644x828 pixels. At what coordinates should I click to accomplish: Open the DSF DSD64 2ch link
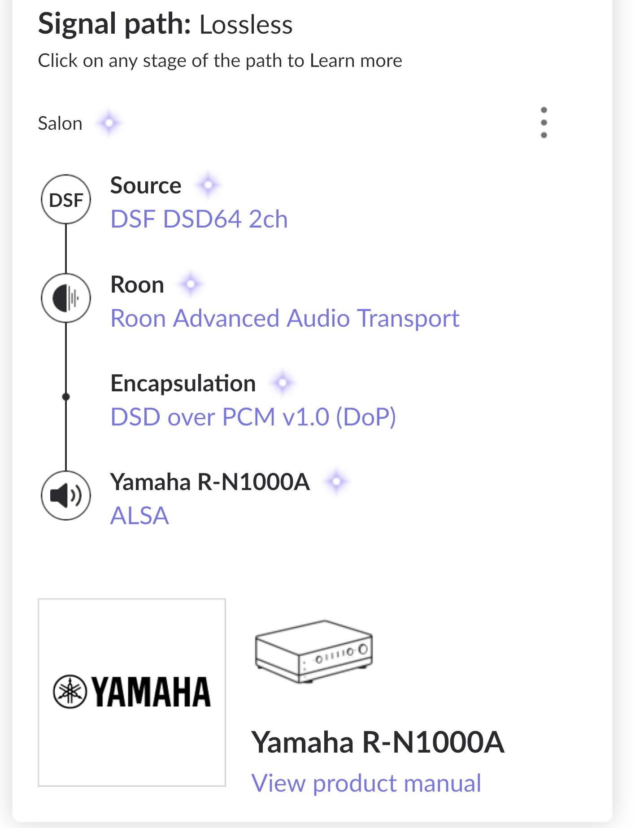tap(199, 219)
